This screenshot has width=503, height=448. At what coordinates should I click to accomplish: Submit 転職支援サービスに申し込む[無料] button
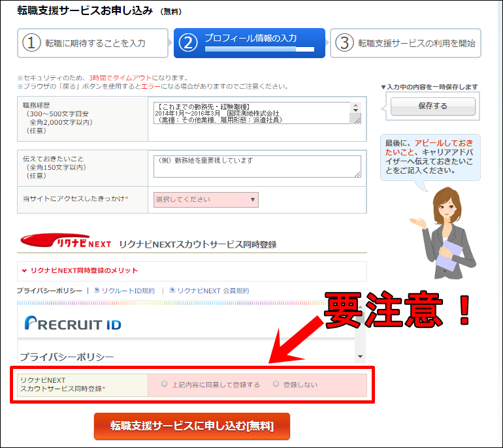191,426
